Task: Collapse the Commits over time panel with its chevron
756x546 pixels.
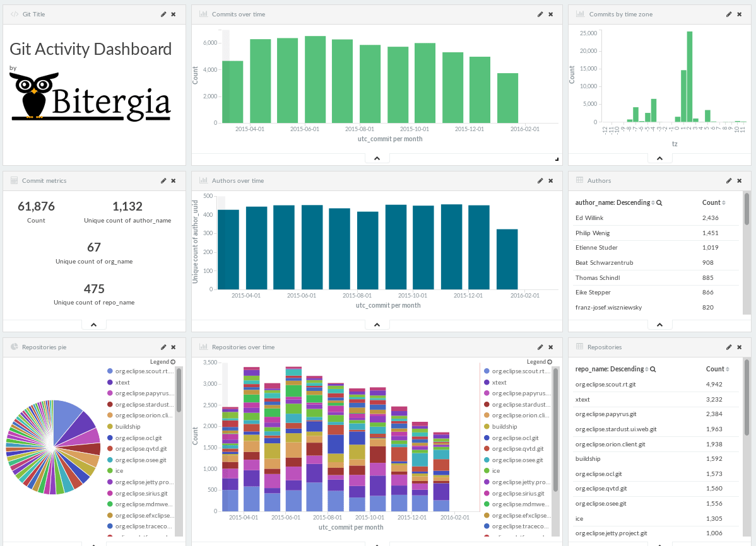Action: point(377,158)
